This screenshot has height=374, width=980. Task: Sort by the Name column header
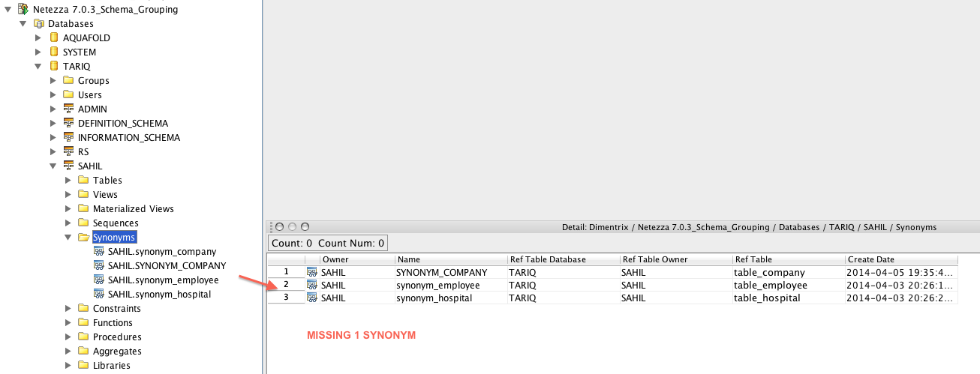coord(450,259)
